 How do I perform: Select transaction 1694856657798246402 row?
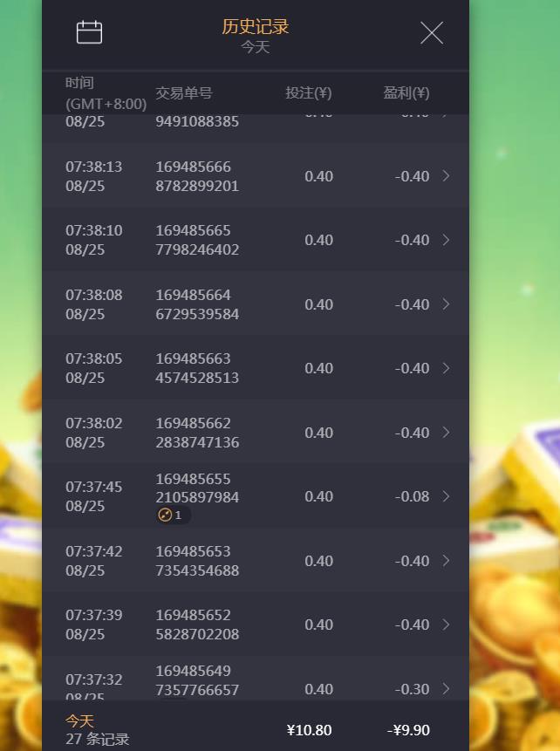coord(256,240)
